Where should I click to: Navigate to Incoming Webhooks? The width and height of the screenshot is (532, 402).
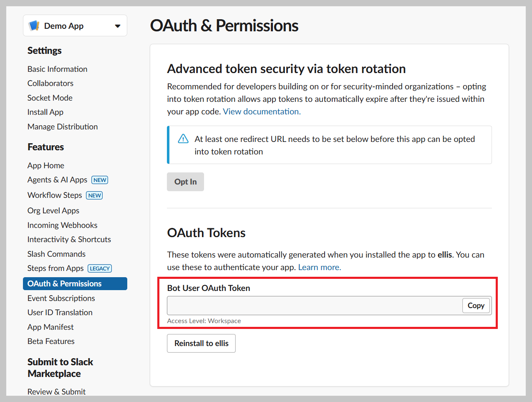pyautogui.click(x=63, y=225)
